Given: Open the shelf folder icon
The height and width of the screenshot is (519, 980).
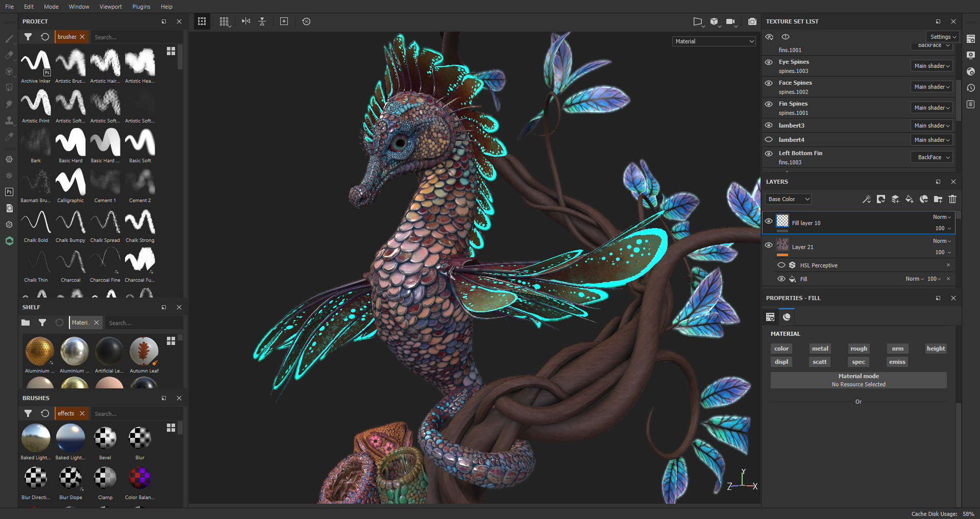Looking at the screenshot, I should (x=26, y=323).
